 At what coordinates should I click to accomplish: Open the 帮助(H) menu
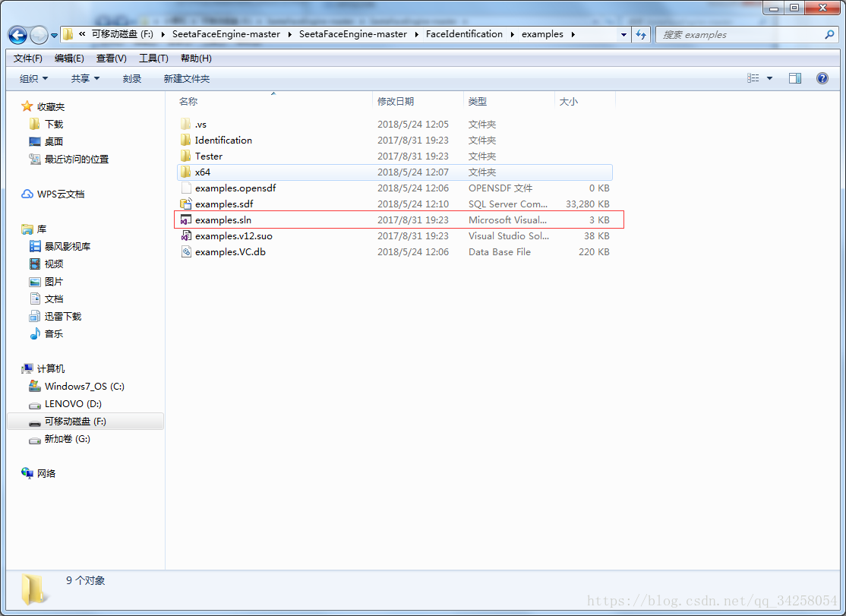tap(196, 58)
